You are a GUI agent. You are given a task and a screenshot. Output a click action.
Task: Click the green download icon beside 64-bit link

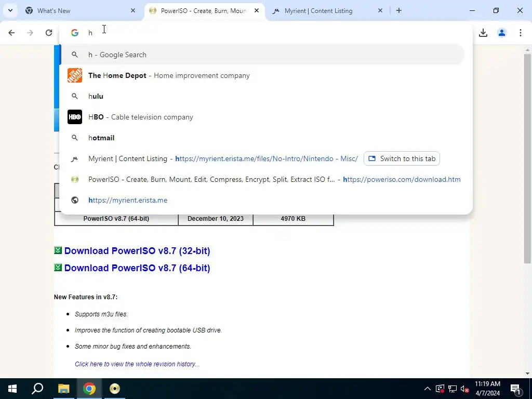coord(58,268)
